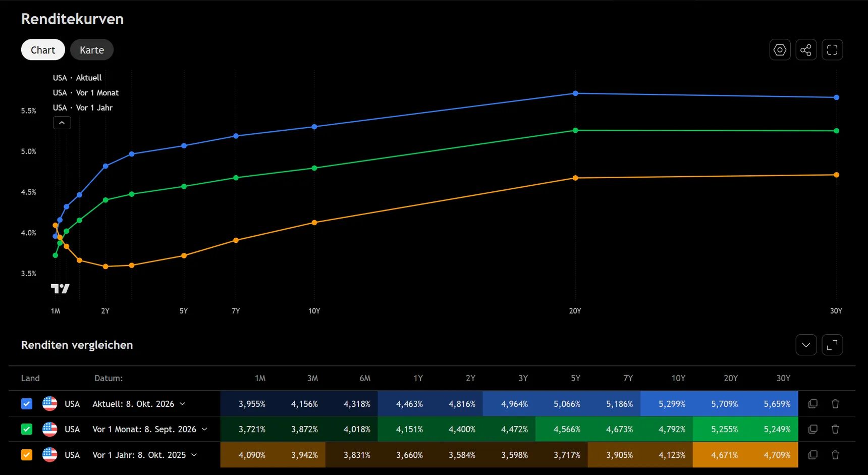Click the share icon above chart
The image size is (868, 475).
click(806, 50)
